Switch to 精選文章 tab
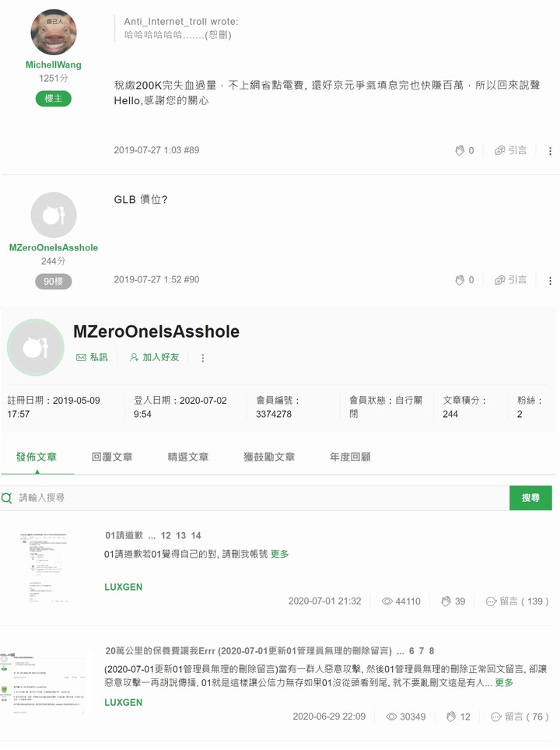560x750 pixels. (188, 457)
